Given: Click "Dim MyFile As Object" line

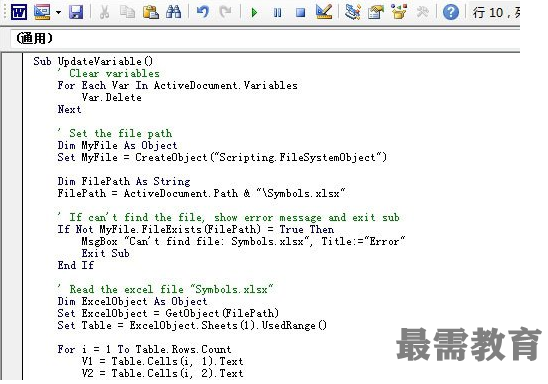Looking at the screenshot, I should point(117,145).
